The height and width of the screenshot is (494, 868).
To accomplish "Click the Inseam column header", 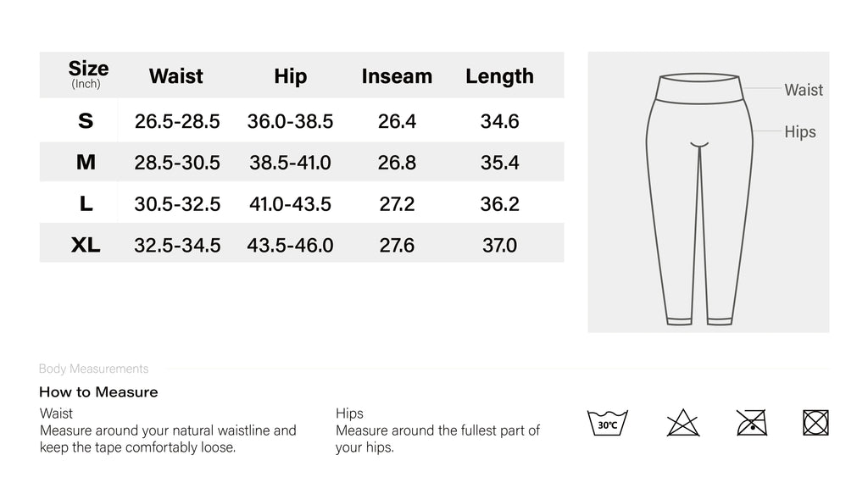I will click(x=397, y=76).
